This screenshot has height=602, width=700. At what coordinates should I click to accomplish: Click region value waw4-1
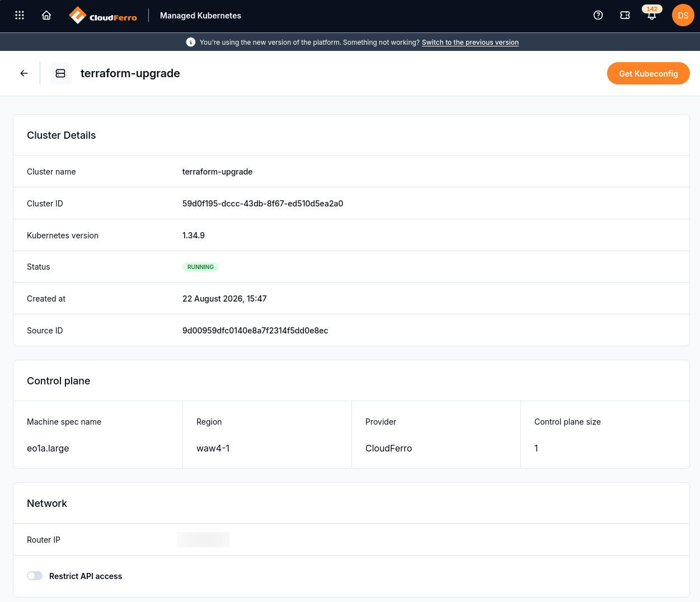(x=213, y=448)
